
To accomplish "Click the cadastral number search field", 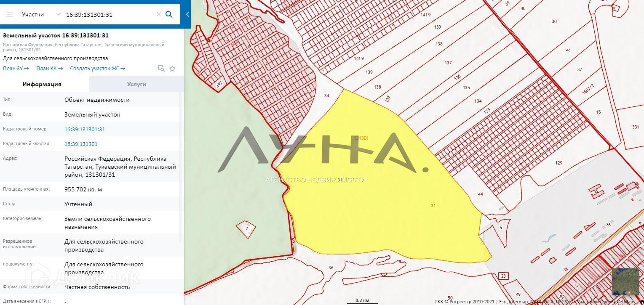I will pyautogui.click(x=110, y=14).
